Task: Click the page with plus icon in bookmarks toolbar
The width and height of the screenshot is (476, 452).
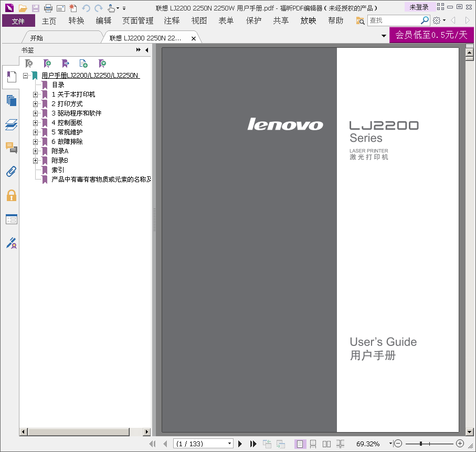Action: 83,64
